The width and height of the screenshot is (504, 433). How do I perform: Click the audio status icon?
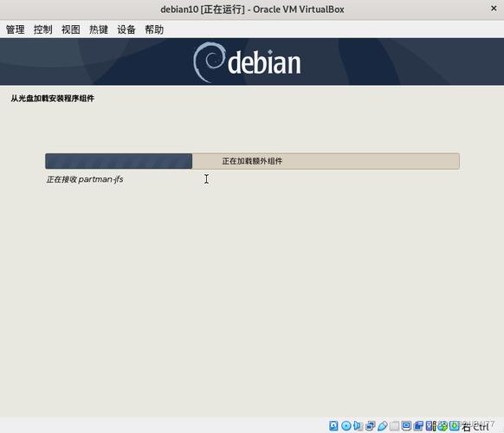click(x=358, y=425)
